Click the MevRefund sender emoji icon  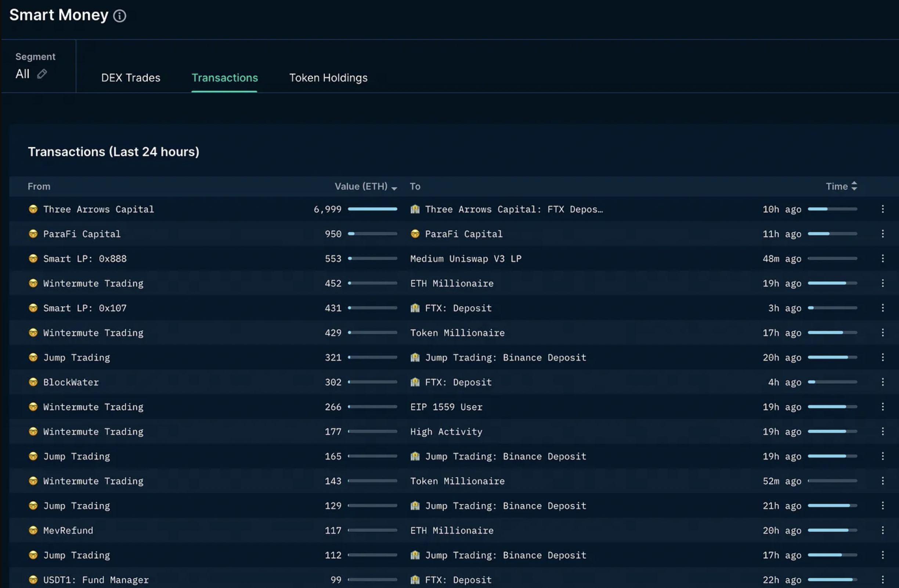pyautogui.click(x=33, y=530)
